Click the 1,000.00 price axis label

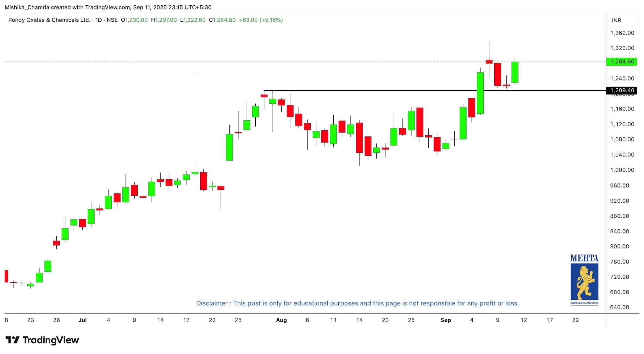622,170
